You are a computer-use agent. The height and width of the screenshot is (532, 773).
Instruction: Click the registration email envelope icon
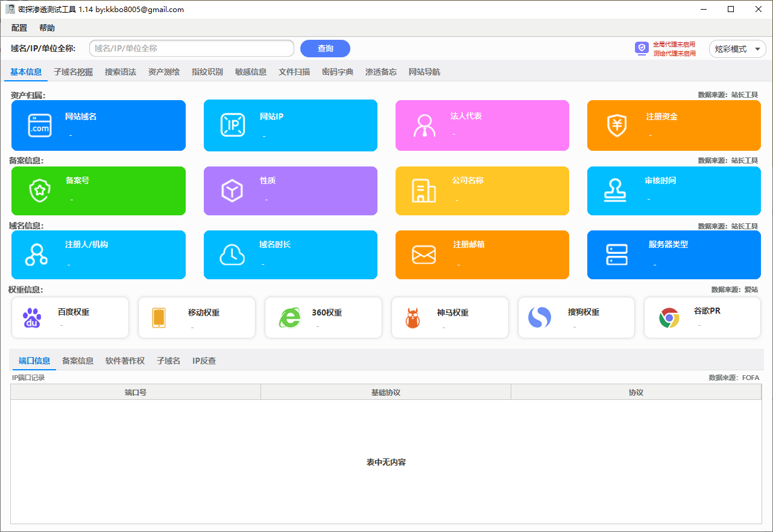424,255
